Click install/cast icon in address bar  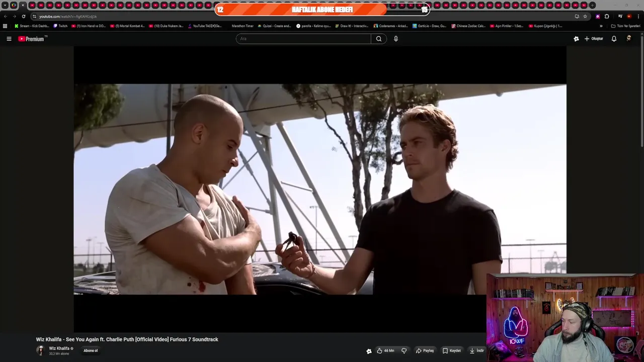coord(577,16)
